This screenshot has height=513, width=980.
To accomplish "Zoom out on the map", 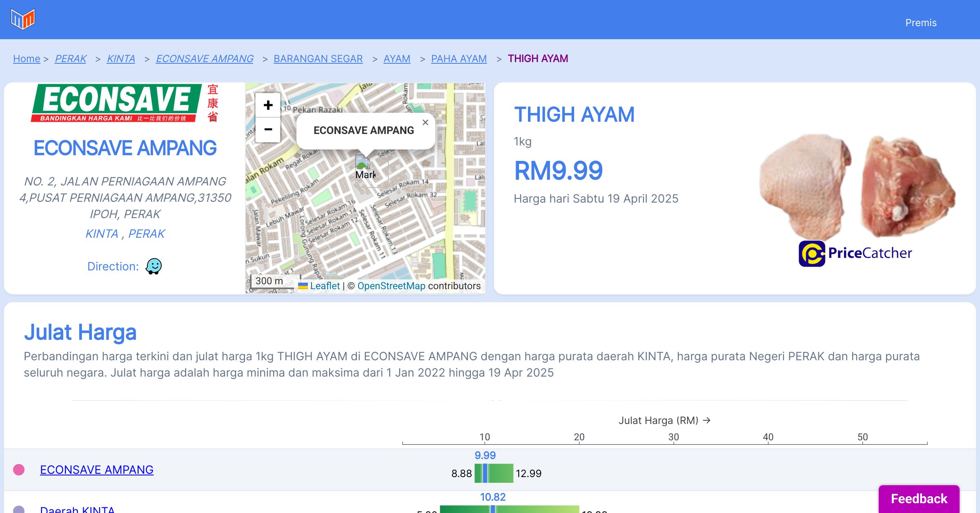I will (x=268, y=130).
